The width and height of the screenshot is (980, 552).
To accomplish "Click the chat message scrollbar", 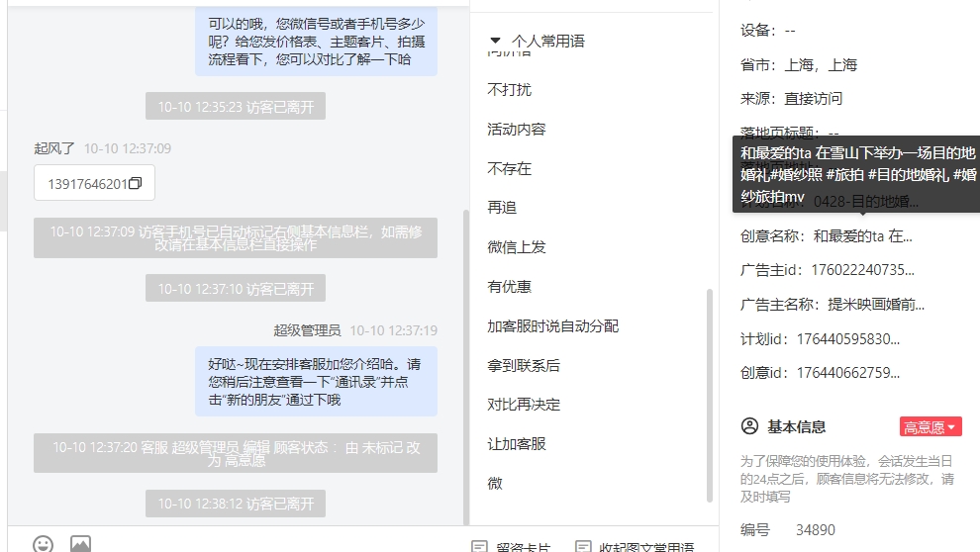I will pyautogui.click(x=465, y=367).
